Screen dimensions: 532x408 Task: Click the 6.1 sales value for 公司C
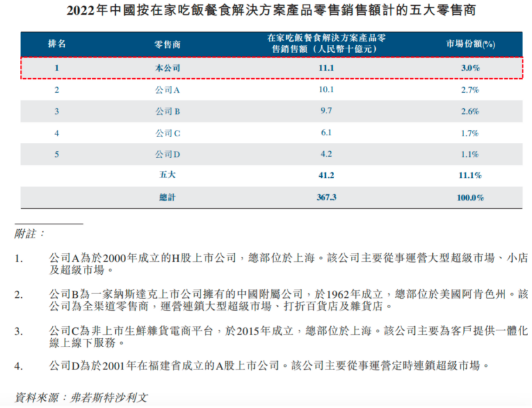(326, 133)
